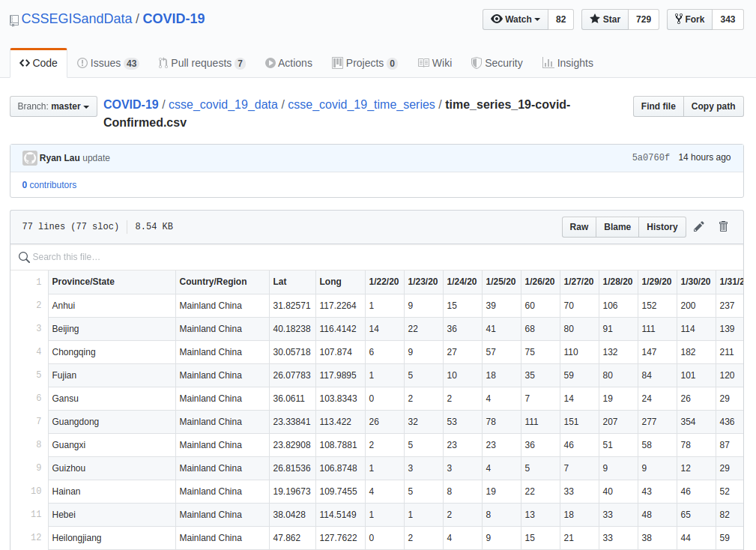Click the '14 hours ago' timestamp

[x=704, y=157]
